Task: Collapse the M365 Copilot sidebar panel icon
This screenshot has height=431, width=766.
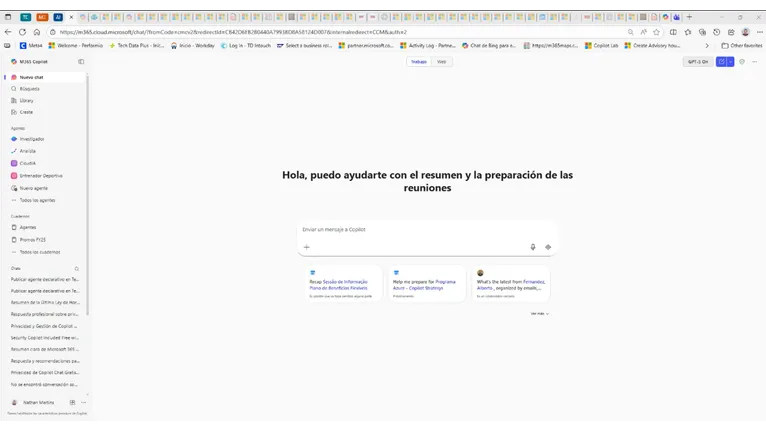Action: pyautogui.click(x=81, y=62)
